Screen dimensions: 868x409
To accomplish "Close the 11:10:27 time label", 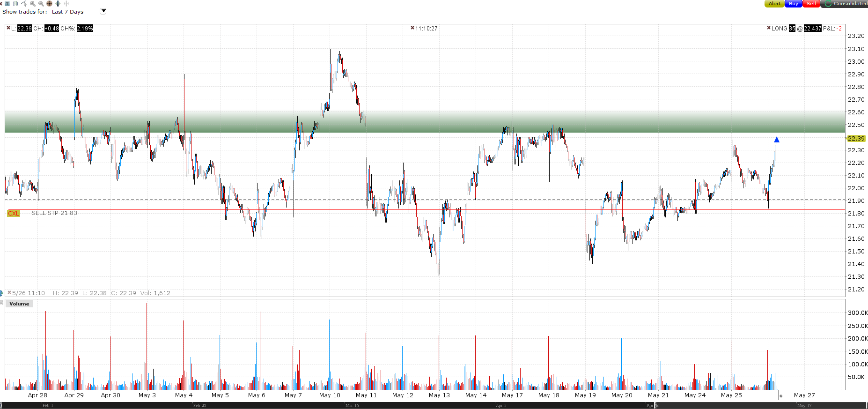I will pyautogui.click(x=412, y=28).
